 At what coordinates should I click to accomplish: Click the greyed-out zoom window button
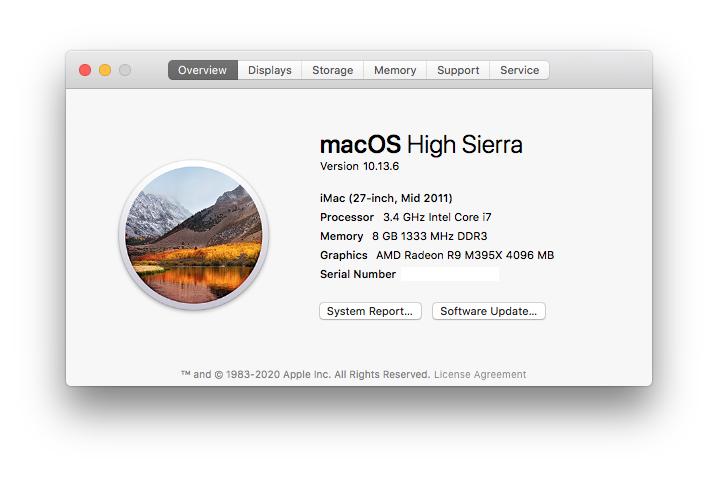(x=125, y=70)
